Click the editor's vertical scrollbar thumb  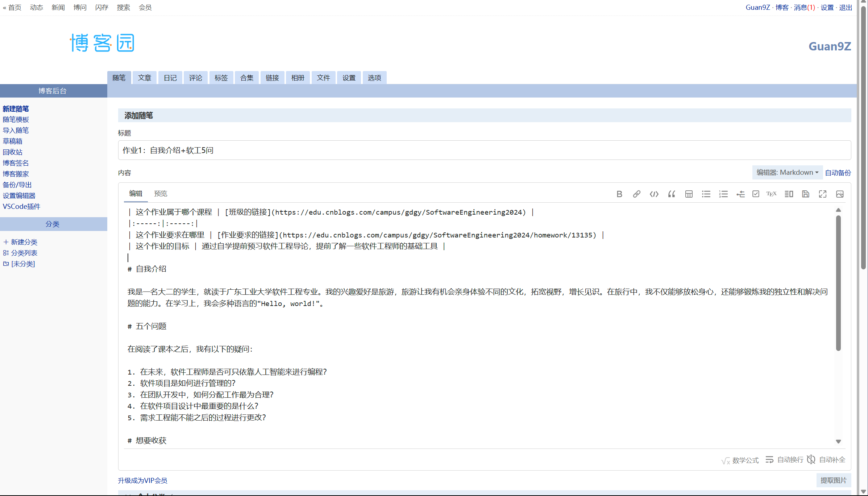pos(838,283)
